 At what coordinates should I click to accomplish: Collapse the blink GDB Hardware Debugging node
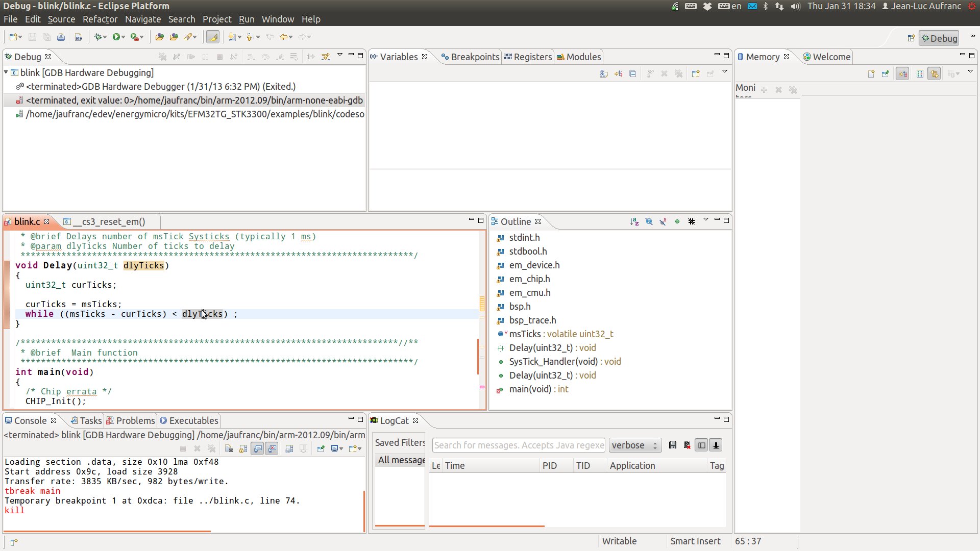click(6, 72)
